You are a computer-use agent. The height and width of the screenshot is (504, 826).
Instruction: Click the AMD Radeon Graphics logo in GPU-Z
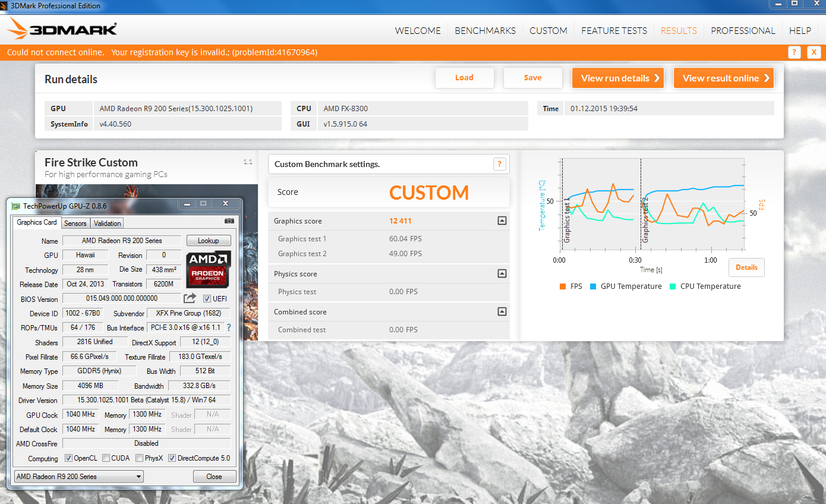tap(209, 268)
